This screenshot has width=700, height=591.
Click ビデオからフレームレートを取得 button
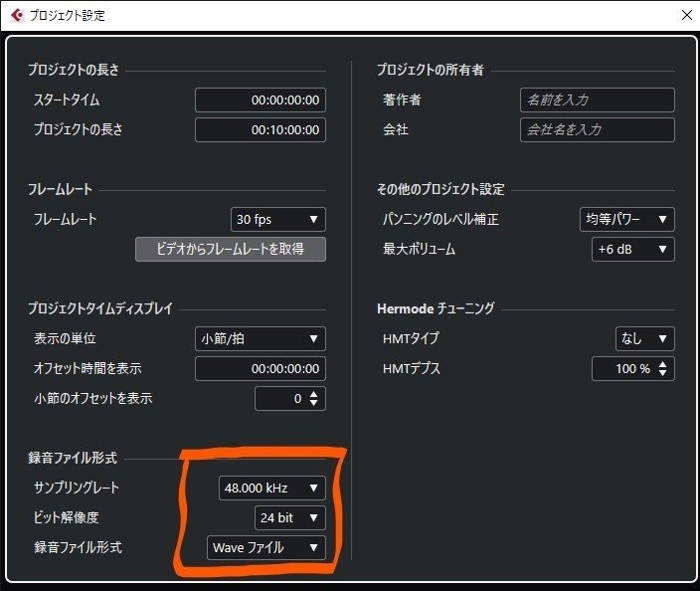pos(231,250)
